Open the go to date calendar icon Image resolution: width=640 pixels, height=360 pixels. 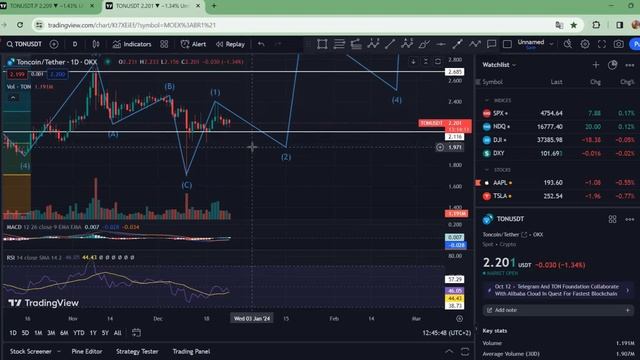tap(136, 333)
